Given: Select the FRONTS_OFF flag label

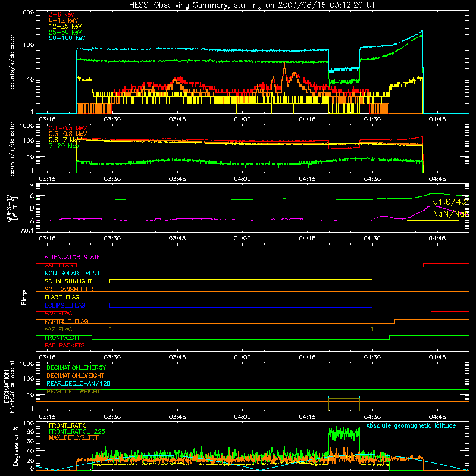Looking at the screenshot, I should tap(62, 337).
